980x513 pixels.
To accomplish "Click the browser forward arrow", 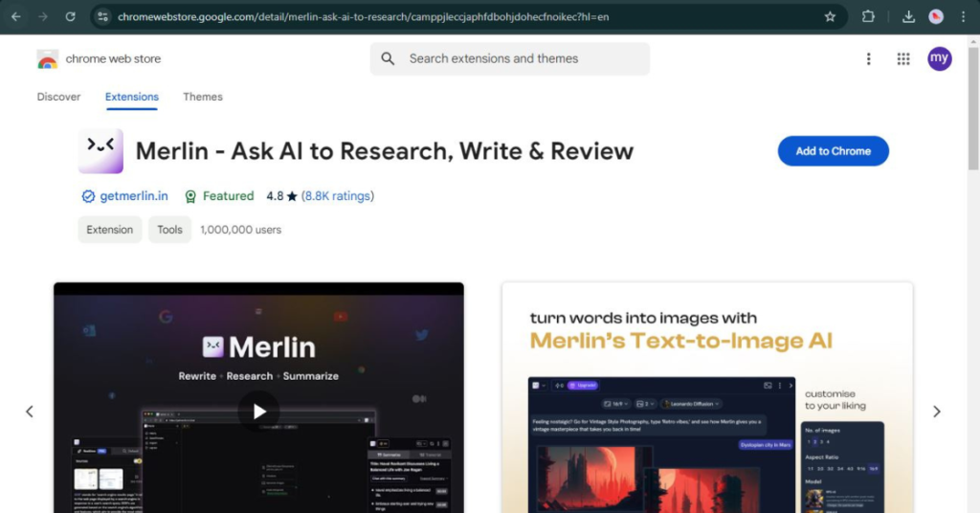I will click(42, 17).
